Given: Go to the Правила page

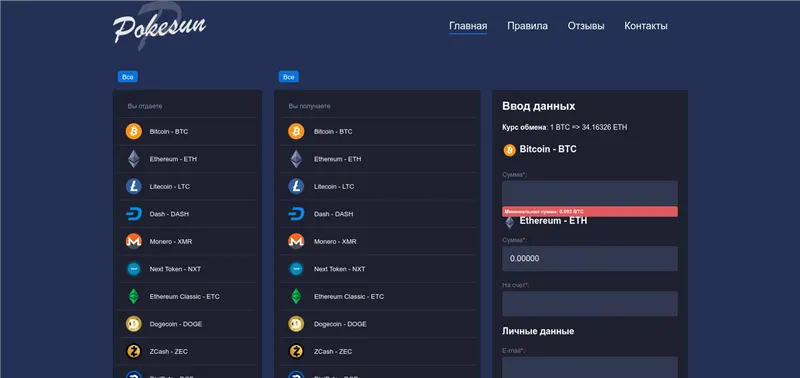Looking at the screenshot, I should [x=528, y=26].
